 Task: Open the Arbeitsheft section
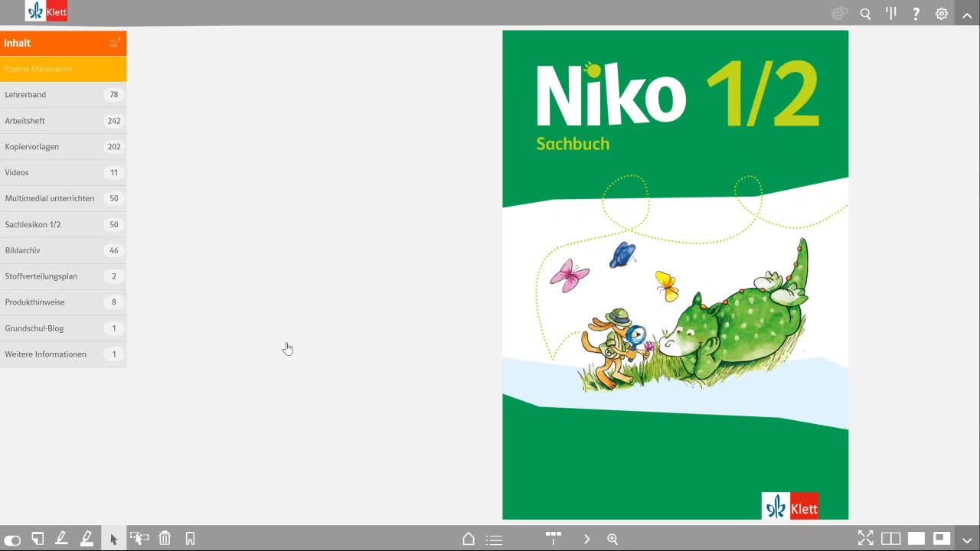pos(63,121)
